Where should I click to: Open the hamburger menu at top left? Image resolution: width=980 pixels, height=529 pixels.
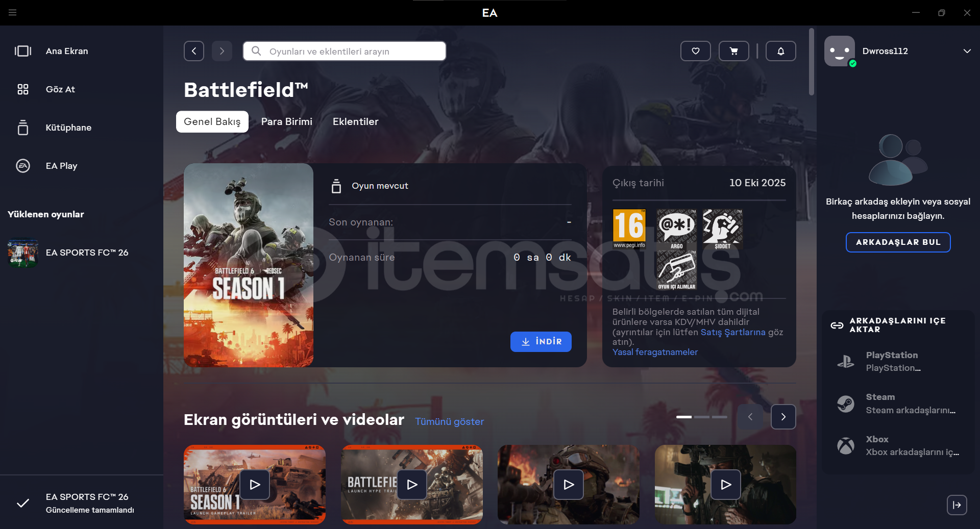13,12
